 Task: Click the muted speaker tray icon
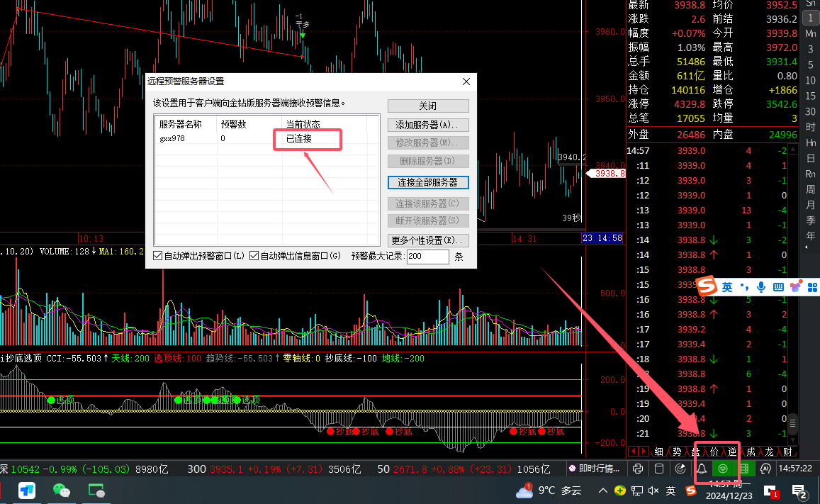tap(653, 491)
